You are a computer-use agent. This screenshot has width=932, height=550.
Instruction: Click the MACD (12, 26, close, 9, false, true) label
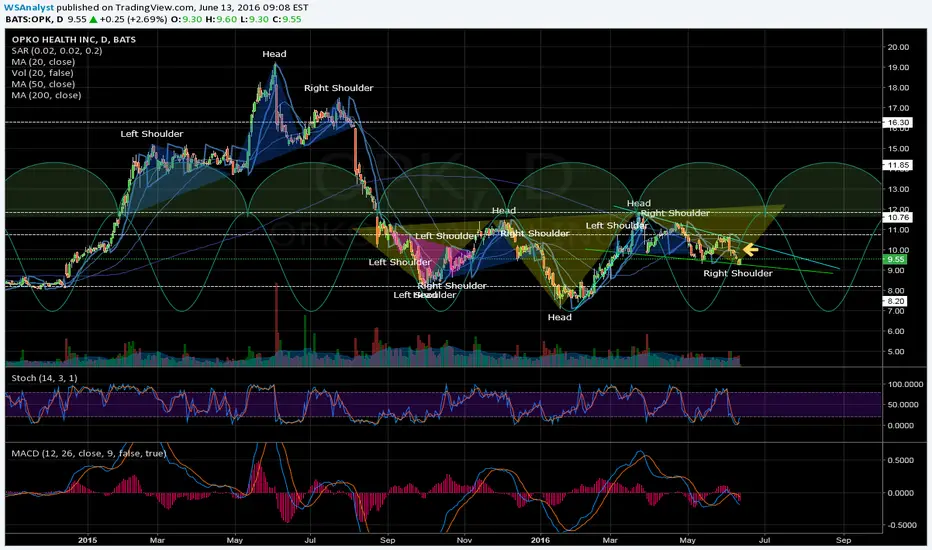[x=89, y=454]
